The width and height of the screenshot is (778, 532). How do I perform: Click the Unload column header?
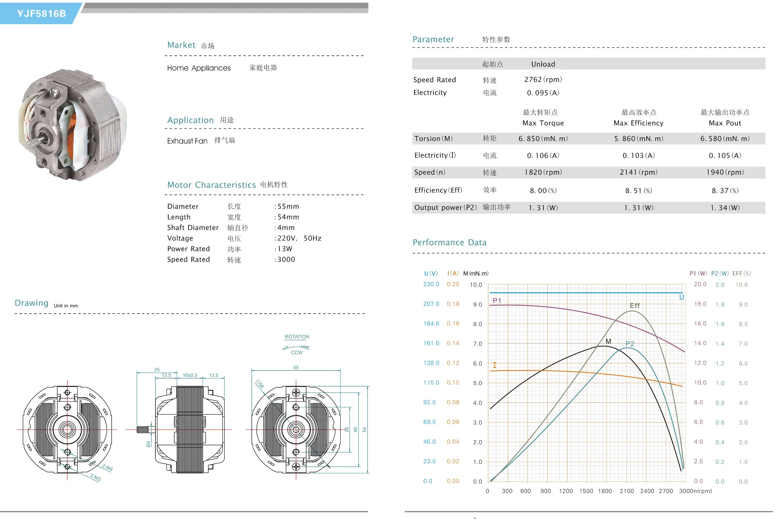(x=543, y=64)
